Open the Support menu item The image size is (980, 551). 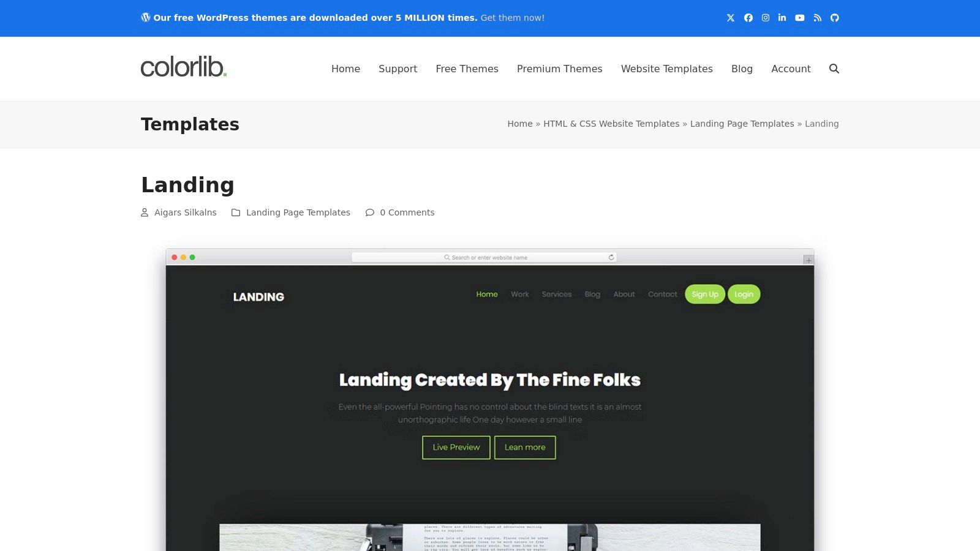point(398,69)
